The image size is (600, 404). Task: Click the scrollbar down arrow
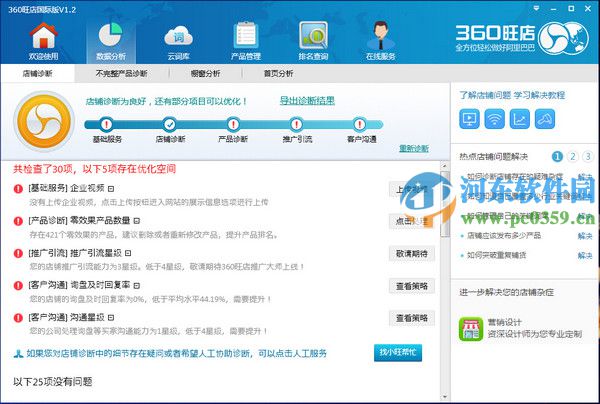point(445,397)
